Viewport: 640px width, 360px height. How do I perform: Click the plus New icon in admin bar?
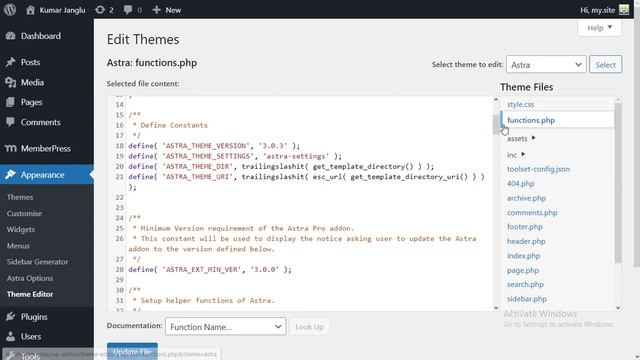(x=156, y=10)
